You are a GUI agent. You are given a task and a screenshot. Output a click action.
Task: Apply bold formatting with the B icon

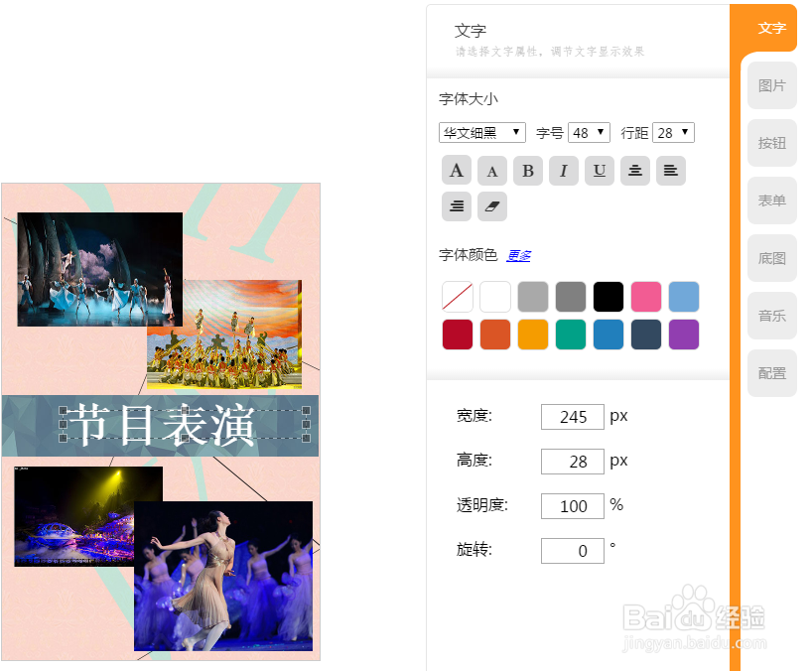coord(528,170)
